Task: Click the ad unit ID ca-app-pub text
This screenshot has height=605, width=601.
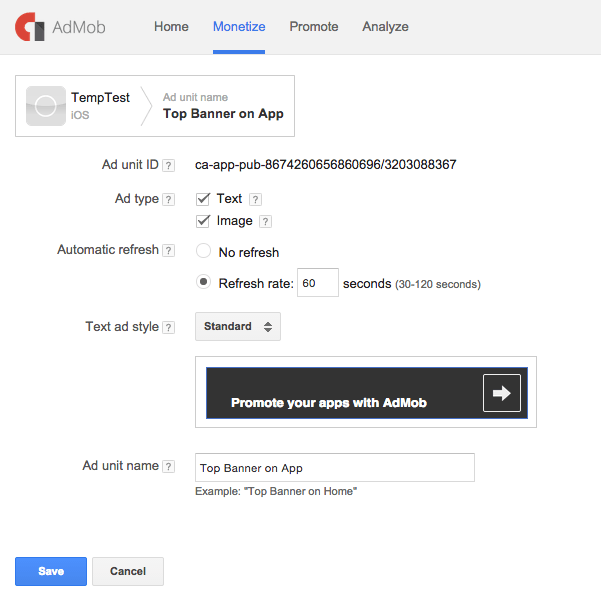Action: click(326, 165)
